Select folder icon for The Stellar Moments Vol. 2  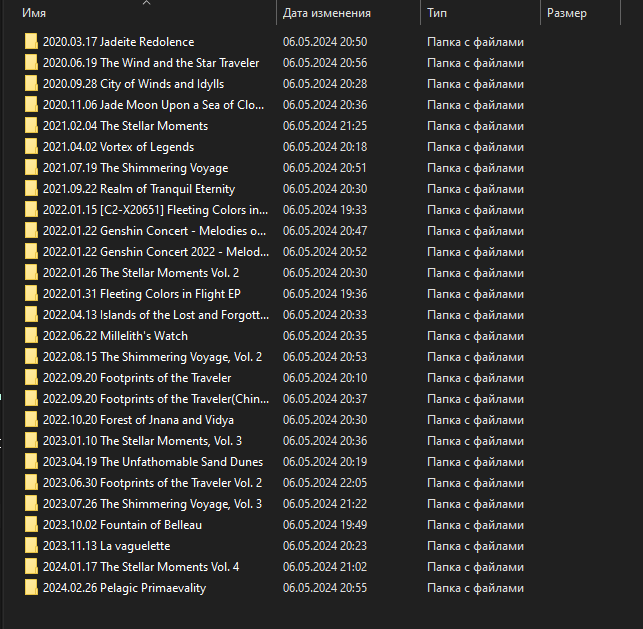pos(31,273)
